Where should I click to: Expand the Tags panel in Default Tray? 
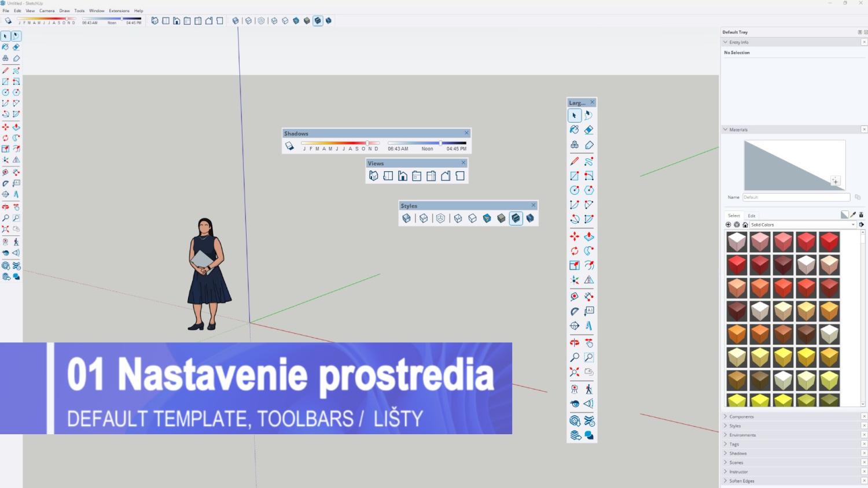[x=734, y=444]
